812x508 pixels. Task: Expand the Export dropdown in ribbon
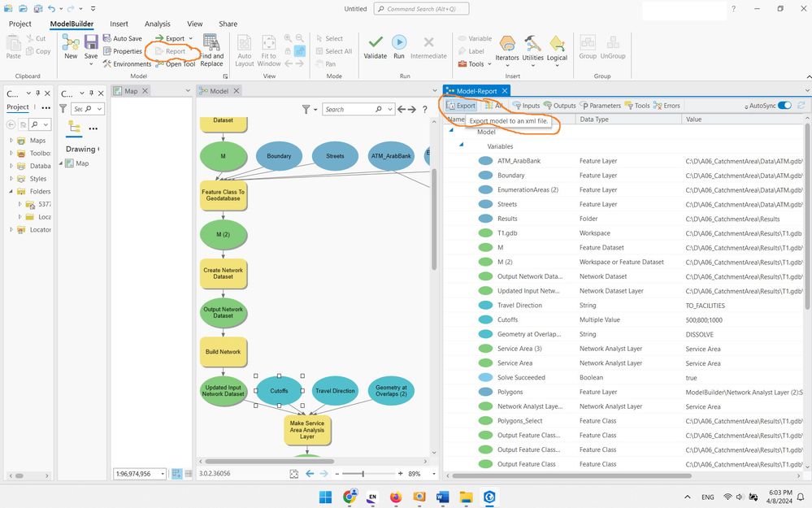coord(191,38)
